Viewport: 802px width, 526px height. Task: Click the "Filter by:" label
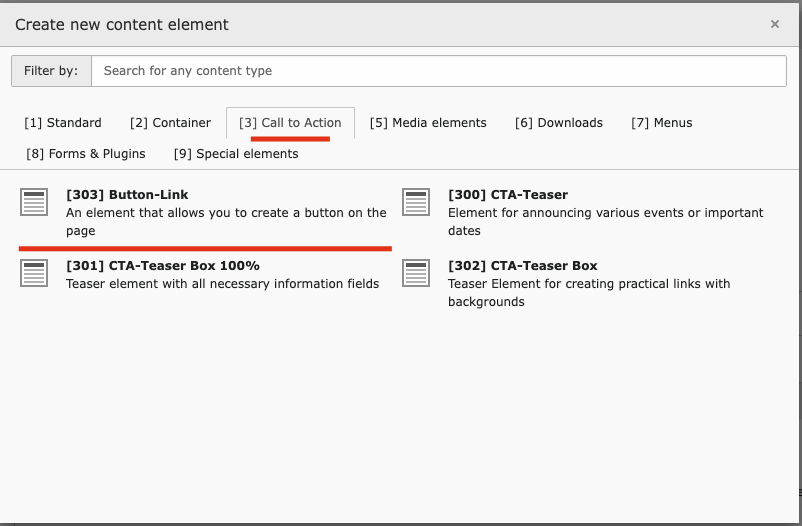click(x=51, y=71)
